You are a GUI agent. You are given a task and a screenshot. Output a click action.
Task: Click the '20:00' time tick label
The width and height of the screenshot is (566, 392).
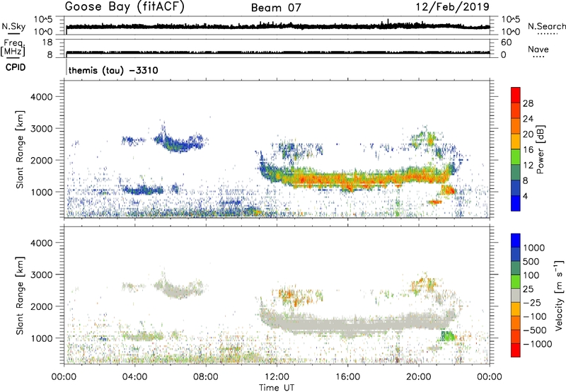tap(419, 377)
